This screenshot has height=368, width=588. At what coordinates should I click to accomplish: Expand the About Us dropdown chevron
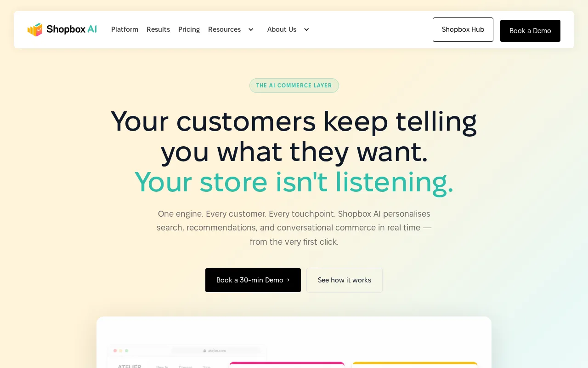click(306, 29)
